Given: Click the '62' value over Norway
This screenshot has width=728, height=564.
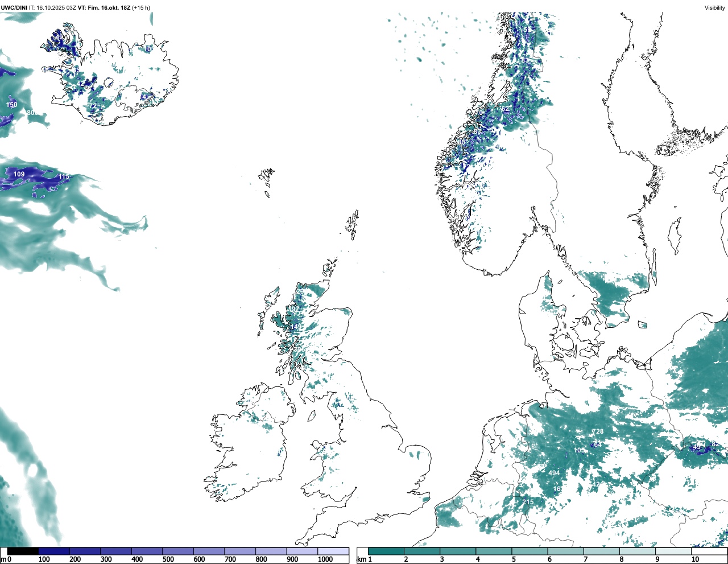Looking at the screenshot, I should tap(505, 109).
